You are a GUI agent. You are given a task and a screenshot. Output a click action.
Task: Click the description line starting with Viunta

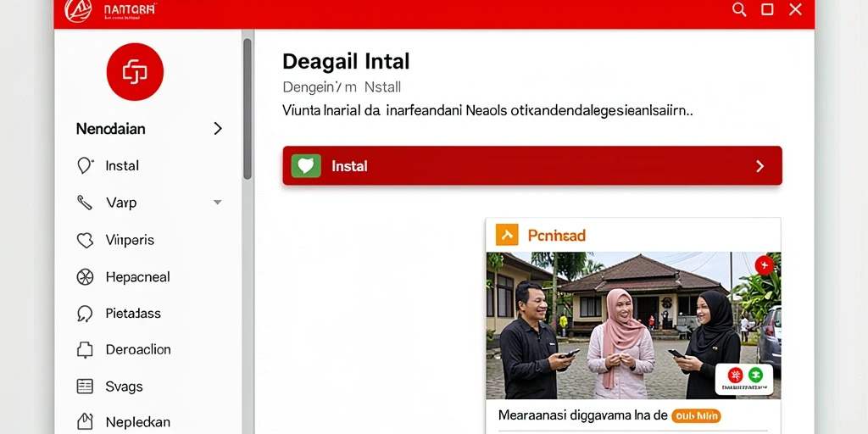tap(487, 110)
